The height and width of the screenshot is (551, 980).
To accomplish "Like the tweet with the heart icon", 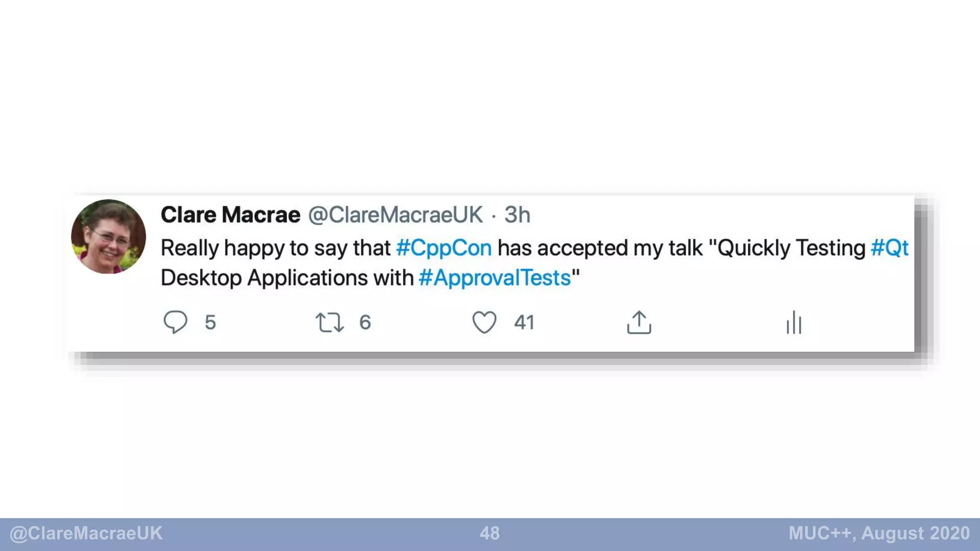I will pos(484,322).
